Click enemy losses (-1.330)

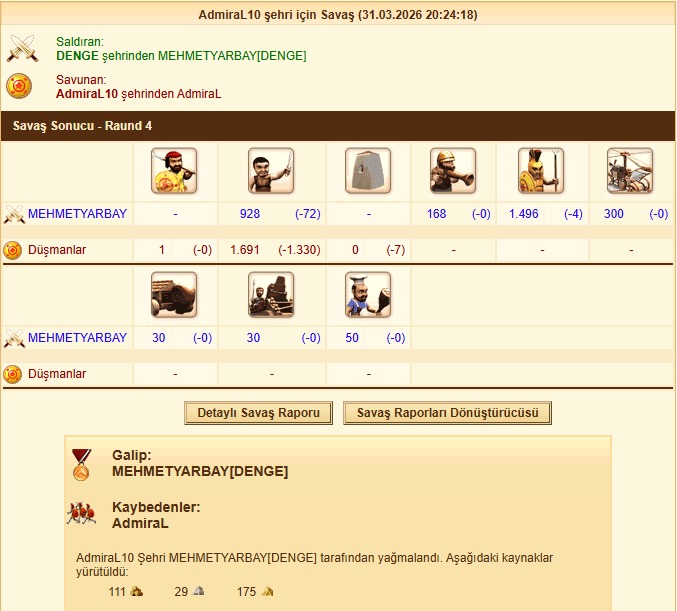coord(299,250)
